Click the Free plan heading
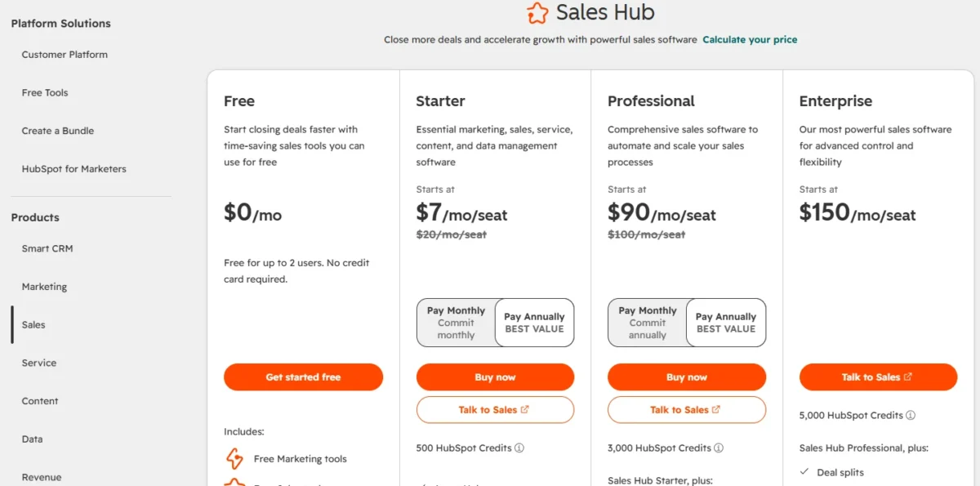 pos(239,101)
